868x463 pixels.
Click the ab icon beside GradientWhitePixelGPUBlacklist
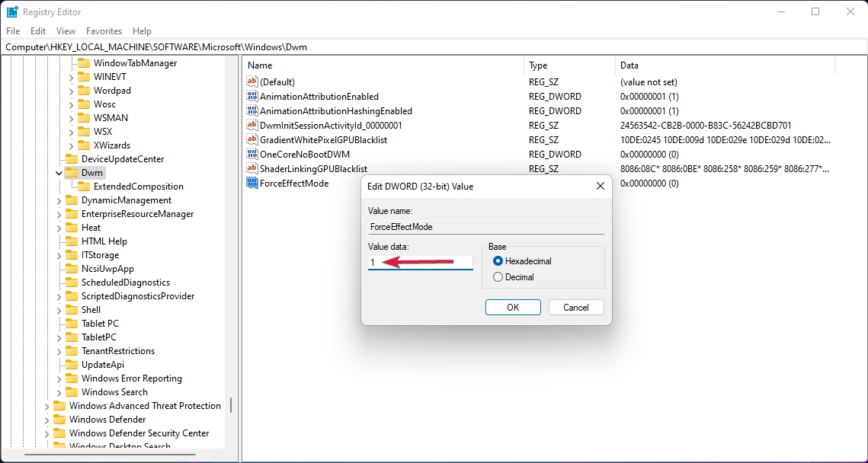pos(252,139)
